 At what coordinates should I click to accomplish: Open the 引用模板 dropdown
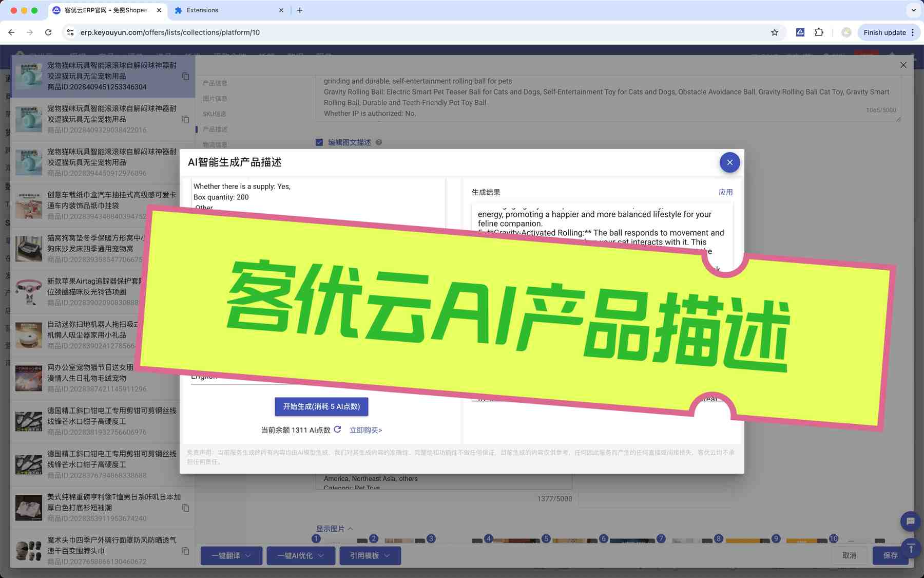(x=370, y=555)
